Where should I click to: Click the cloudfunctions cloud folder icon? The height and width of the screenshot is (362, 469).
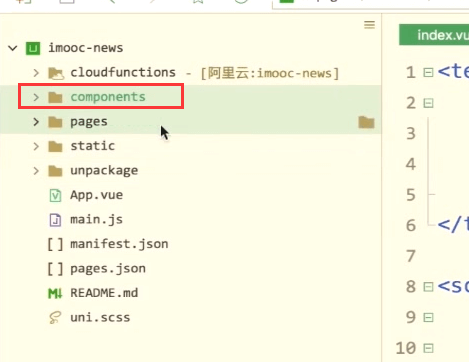point(56,73)
